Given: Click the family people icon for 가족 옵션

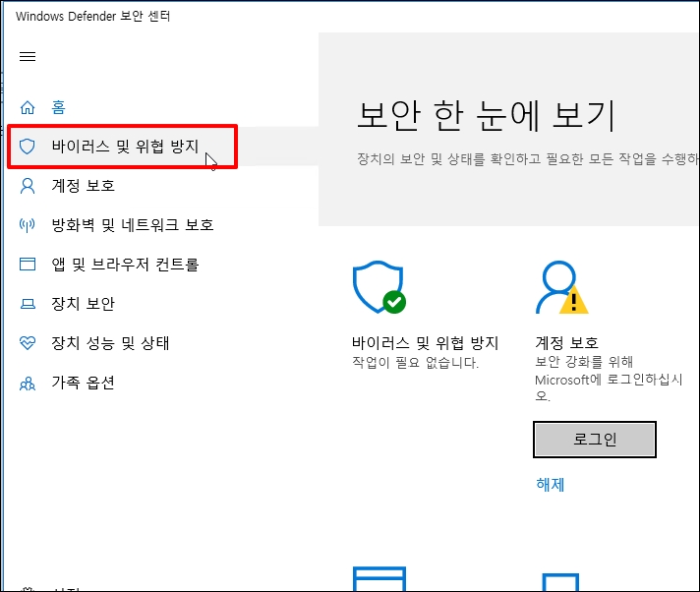Looking at the screenshot, I should (28, 384).
